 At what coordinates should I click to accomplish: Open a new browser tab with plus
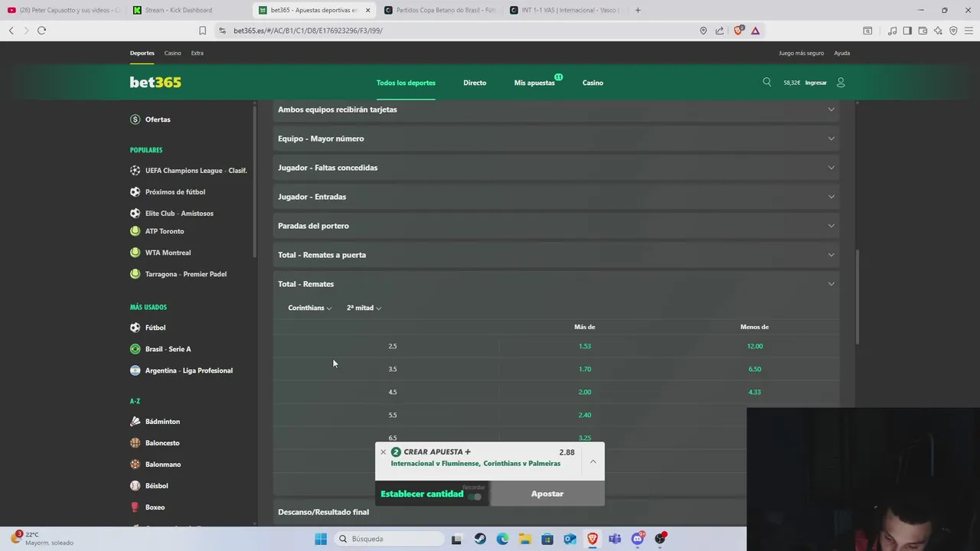(x=638, y=10)
